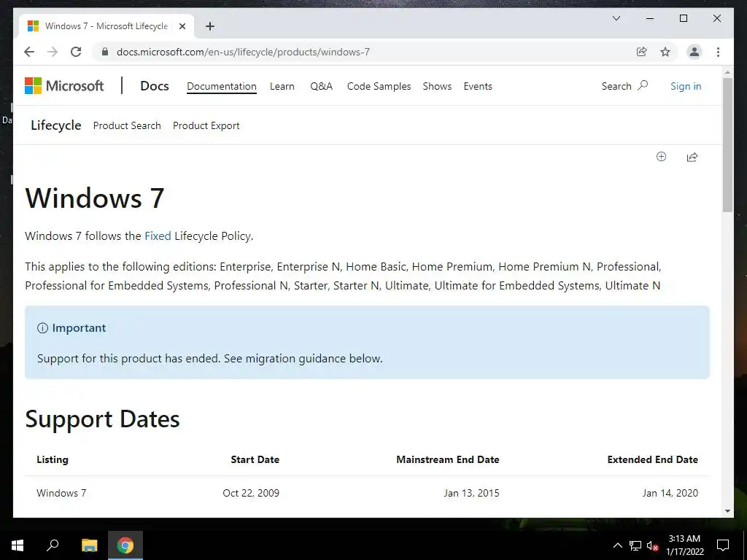Go to Q&A section
Image resolution: width=747 pixels, height=560 pixels.
321,86
